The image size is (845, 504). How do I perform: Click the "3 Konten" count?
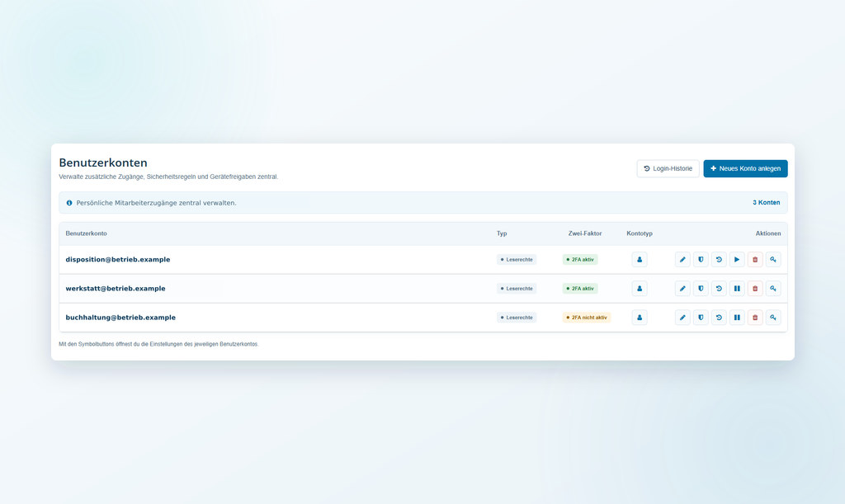[x=767, y=202]
